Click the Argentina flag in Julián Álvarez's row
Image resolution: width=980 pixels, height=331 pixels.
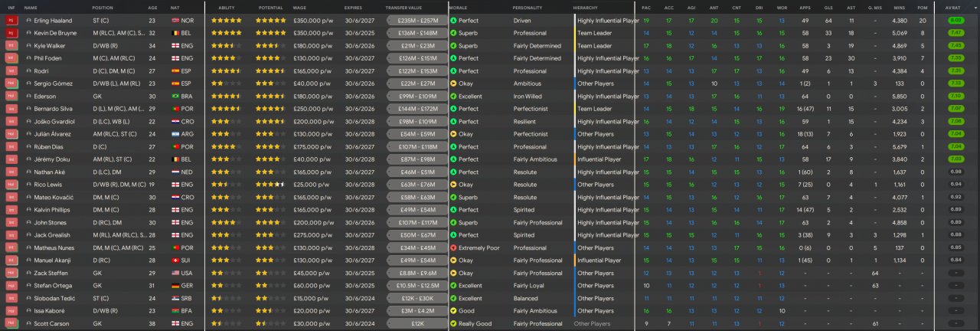click(174, 134)
